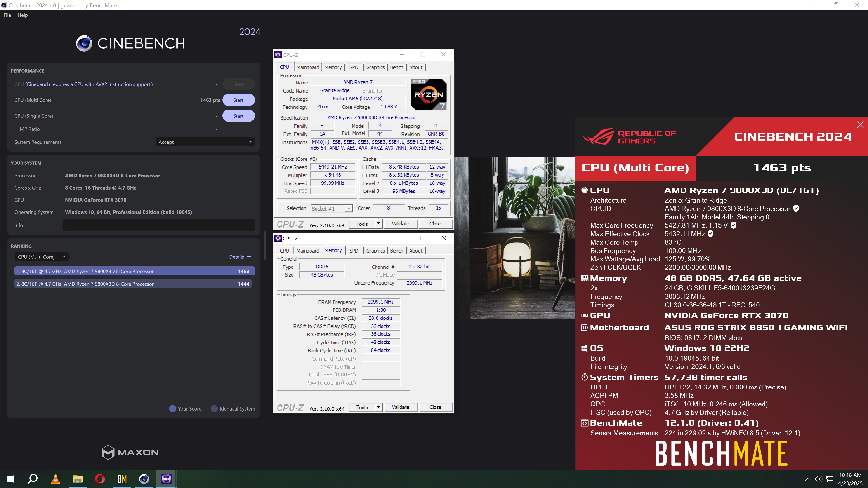Click the Cinebench logo sphere icon
Viewport: 868px width, 488px height.
(84, 43)
